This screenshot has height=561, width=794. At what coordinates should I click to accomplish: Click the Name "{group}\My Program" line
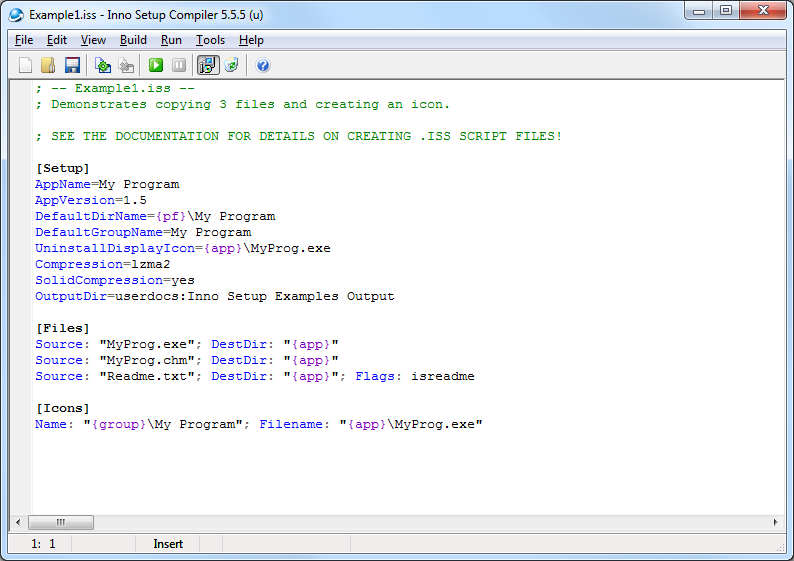[259, 424]
